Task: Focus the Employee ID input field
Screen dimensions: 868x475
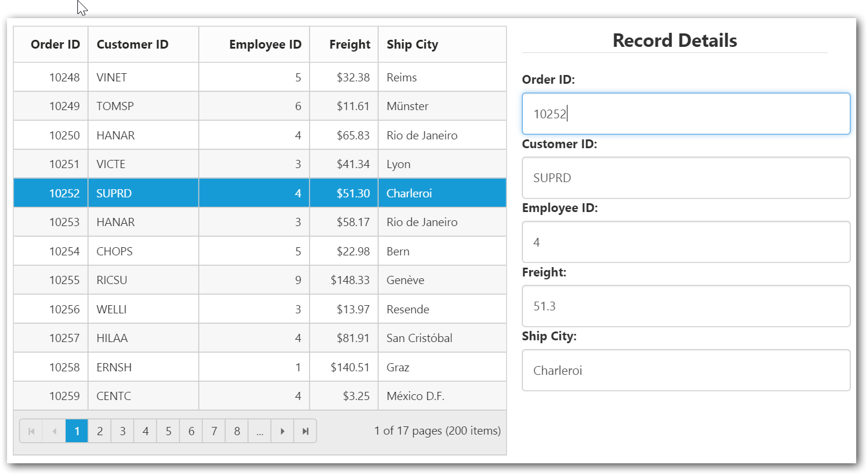Action: [686, 242]
